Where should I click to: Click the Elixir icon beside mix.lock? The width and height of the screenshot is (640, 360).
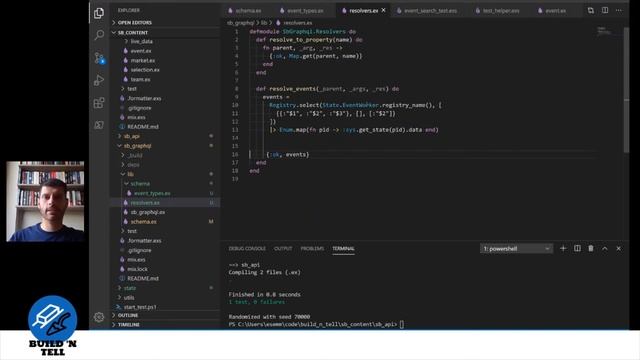(122, 269)
